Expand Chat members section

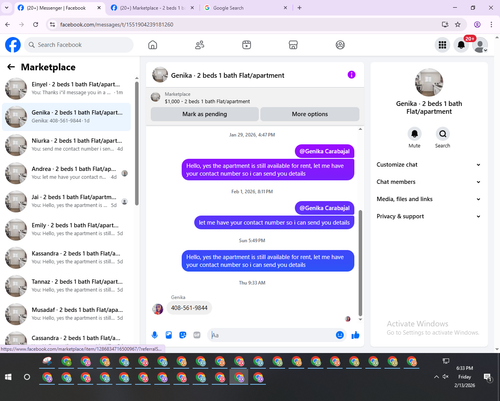(x=429, y=182)
